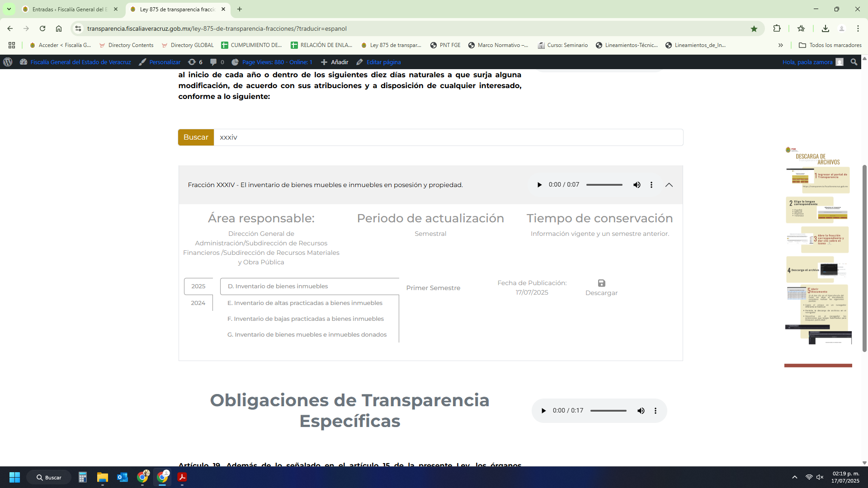
Task: Click the Fracción XXXIV audio progress slider
Action: point(604,185)
